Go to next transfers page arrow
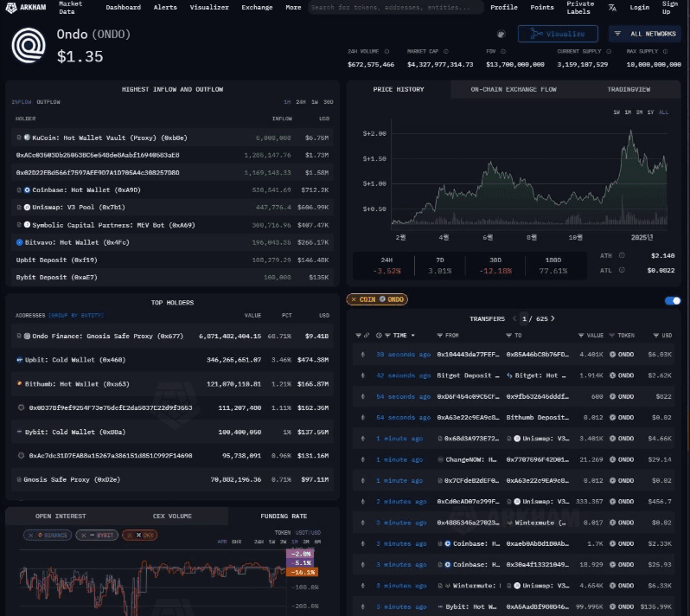The width and height of the screenshot is (690, 616). click(553, 318)
